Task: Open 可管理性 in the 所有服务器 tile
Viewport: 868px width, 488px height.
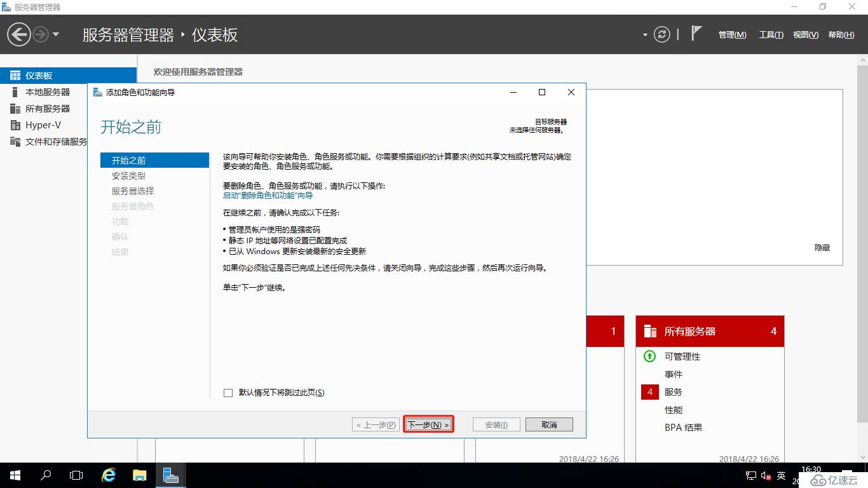Action: [682, 356]
